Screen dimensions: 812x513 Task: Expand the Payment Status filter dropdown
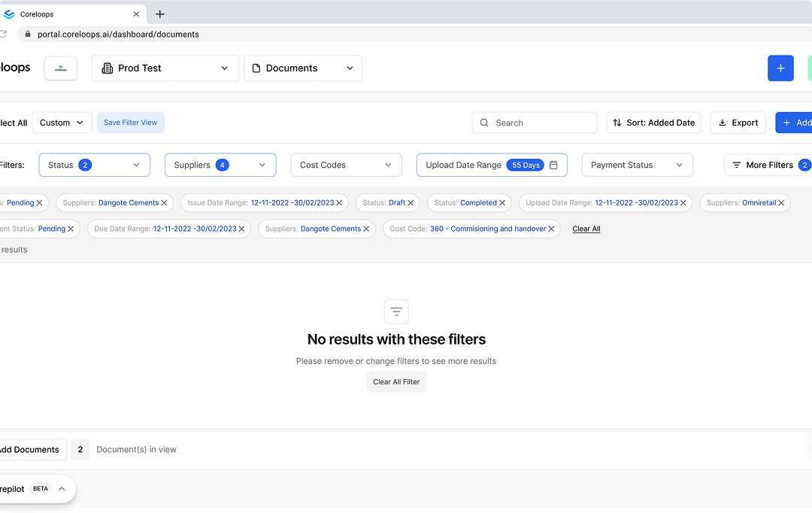(637, 165)
